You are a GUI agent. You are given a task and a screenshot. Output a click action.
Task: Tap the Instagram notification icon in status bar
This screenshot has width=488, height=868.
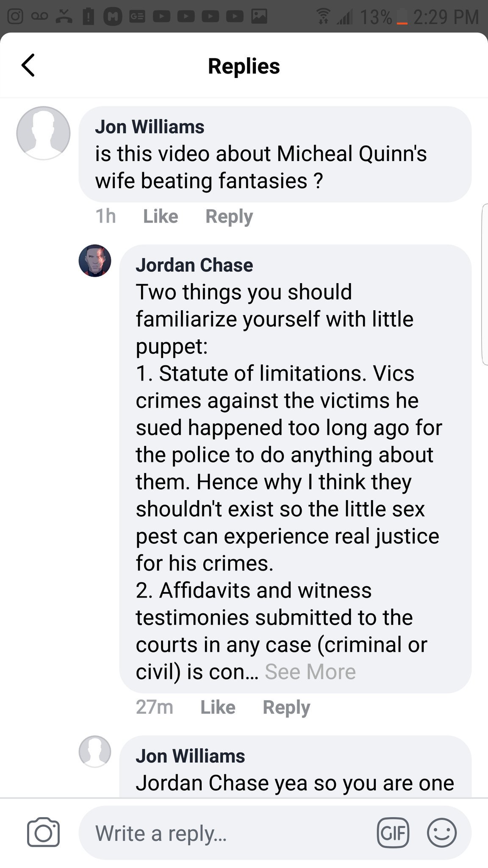coord(15,16)
